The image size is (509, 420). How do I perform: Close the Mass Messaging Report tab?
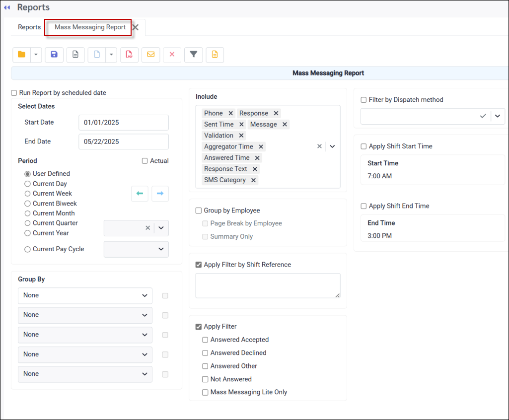pyautogui.click(x=136, y=27)
